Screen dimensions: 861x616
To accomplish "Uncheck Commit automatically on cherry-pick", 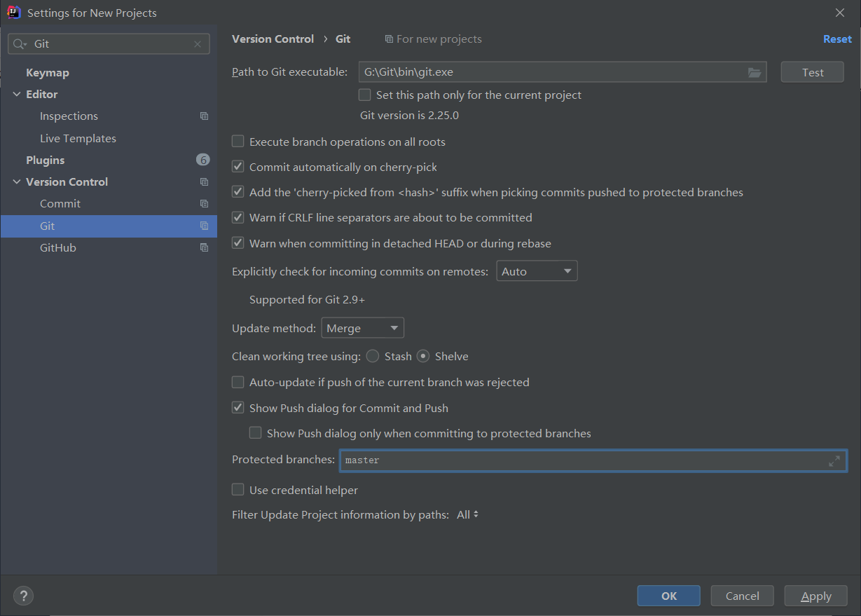I will tap(238, 167).
